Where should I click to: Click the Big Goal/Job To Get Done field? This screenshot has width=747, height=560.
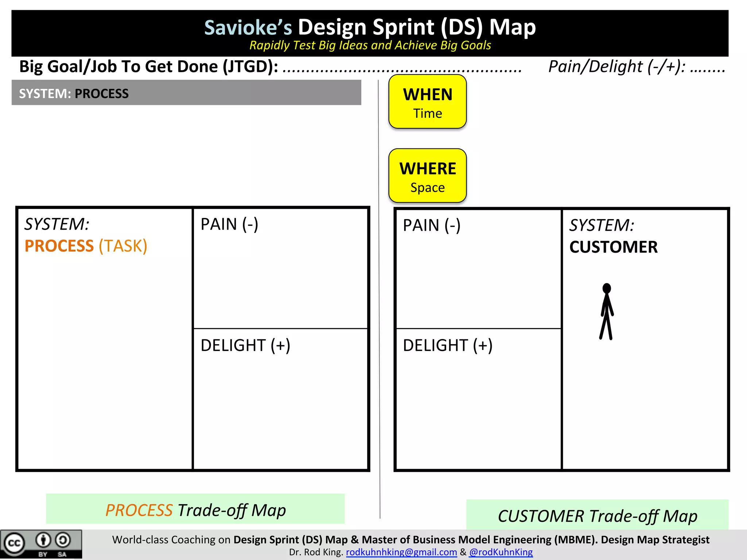(x=270, y=67)
